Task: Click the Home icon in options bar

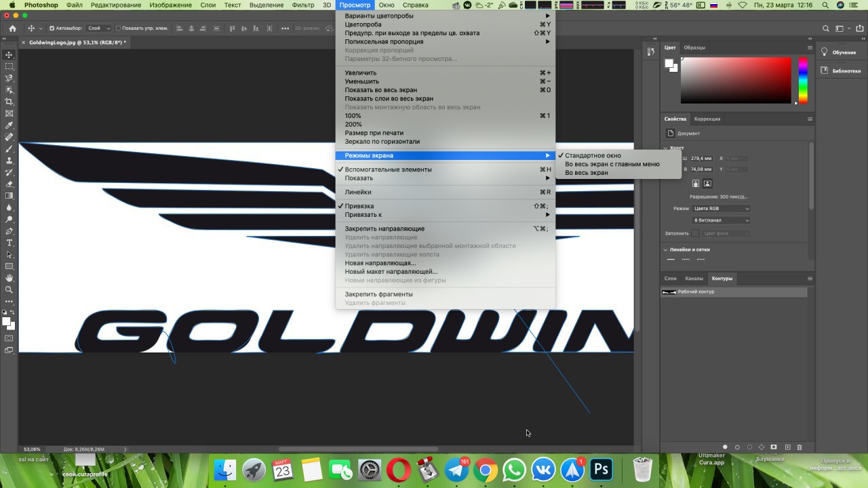Action: pyautogui.click(x=12, y=28)
